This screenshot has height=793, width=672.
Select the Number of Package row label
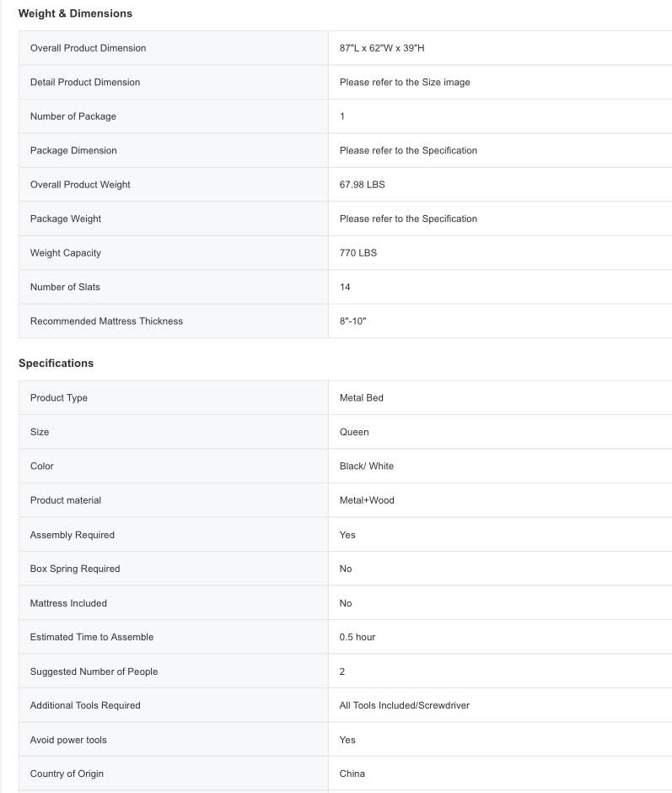pyautogui.click(x=73, y=116)
